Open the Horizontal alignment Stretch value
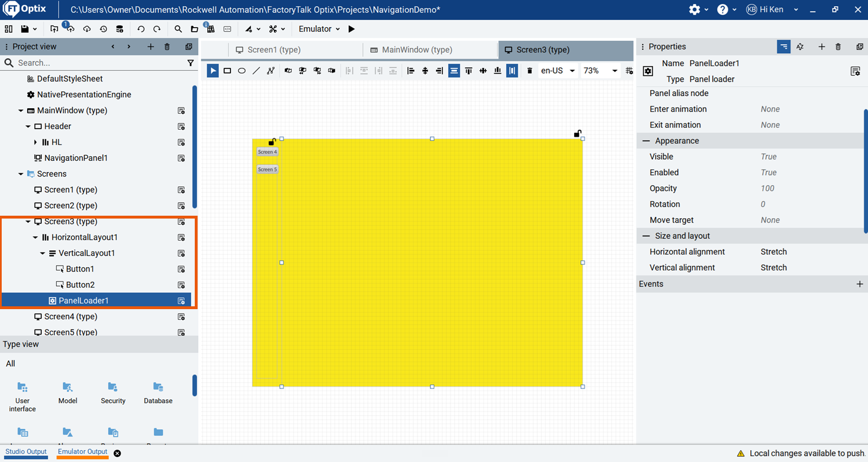Image resolution: width=868 pixels, height=462 pixels. (x=773, y=252)
